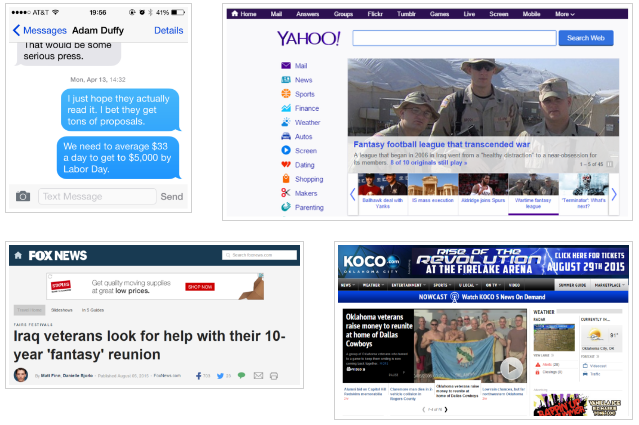Click the Yahoo logo
Screen dimensions: 639x425
point(309,38)
